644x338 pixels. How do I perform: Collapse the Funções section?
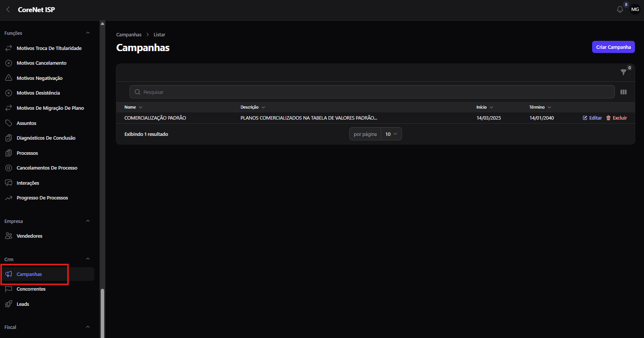point(88,33)
